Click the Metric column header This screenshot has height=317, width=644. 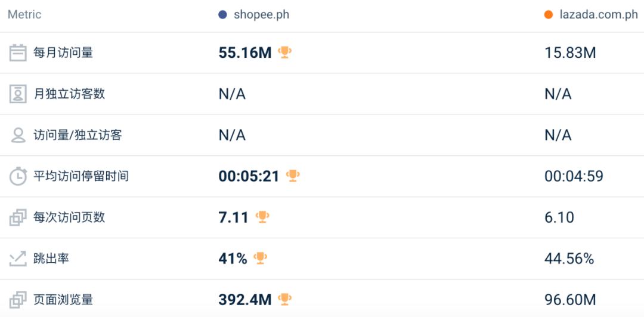pyautogui.click(x=24, y=15)
